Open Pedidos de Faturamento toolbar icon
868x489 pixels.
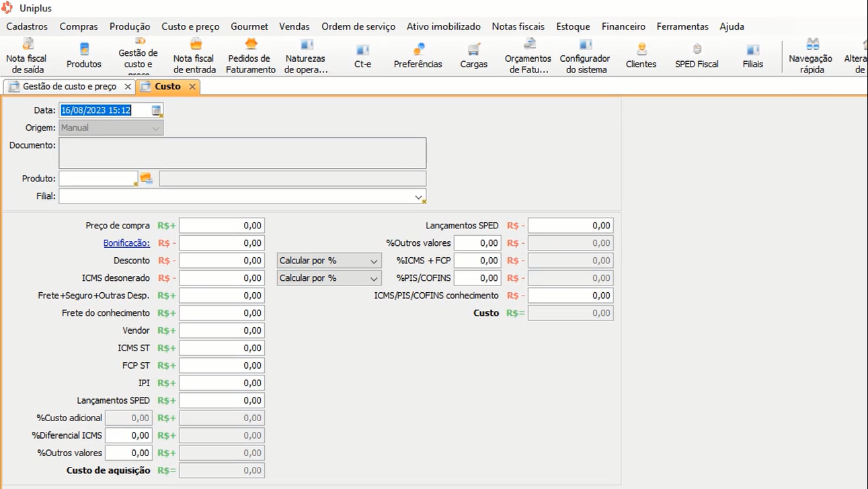[251, 56]
